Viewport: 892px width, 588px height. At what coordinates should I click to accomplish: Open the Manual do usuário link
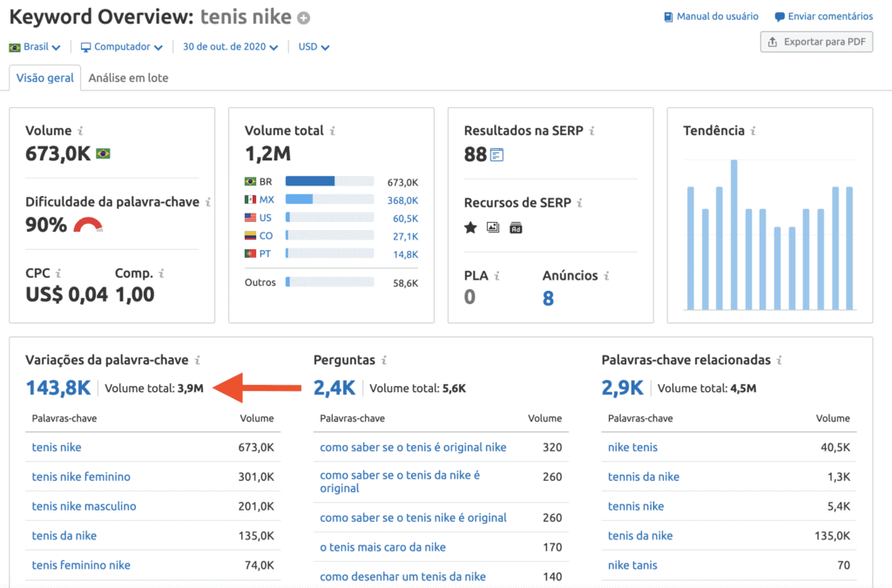click(711, 17)
